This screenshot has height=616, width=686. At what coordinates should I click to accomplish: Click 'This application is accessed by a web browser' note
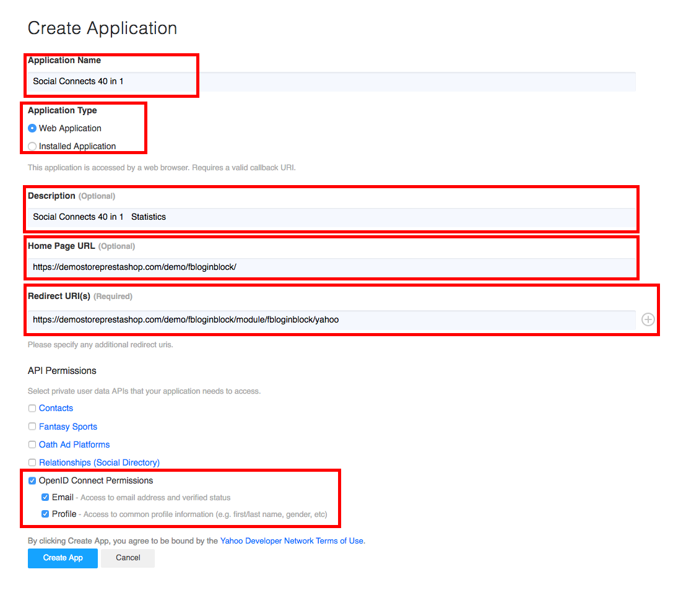tap(162, 168)
